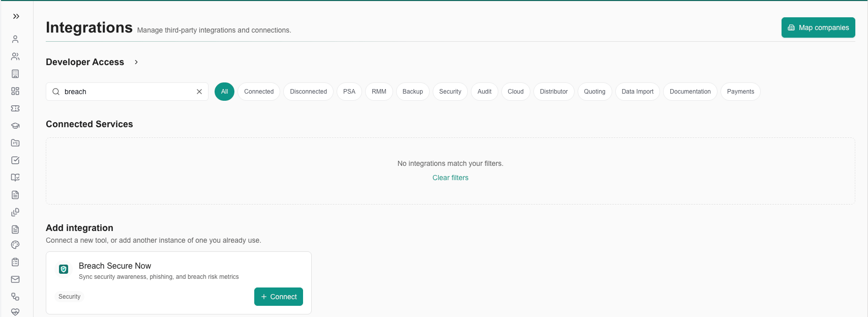Clear the search text with X icon

pos(199,92)
